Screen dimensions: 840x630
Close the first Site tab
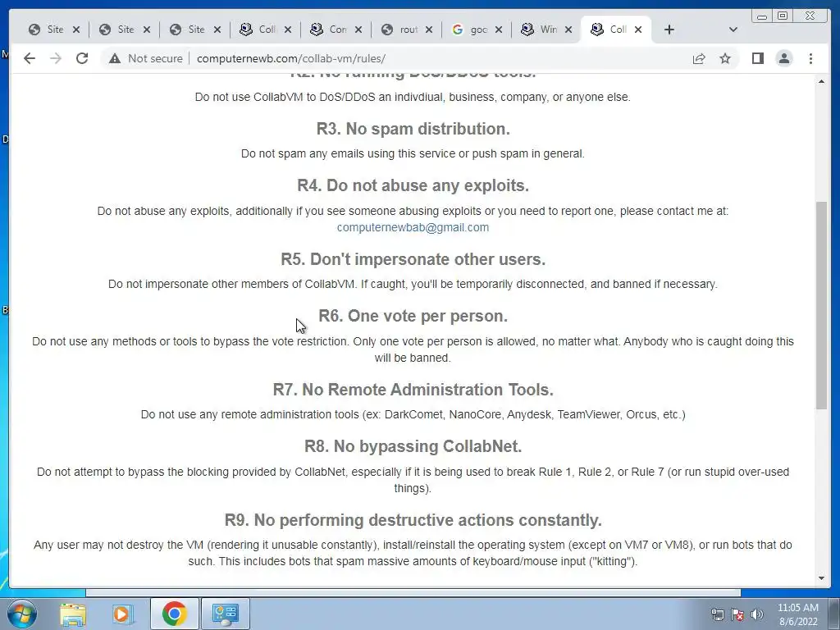click(76, 30)
